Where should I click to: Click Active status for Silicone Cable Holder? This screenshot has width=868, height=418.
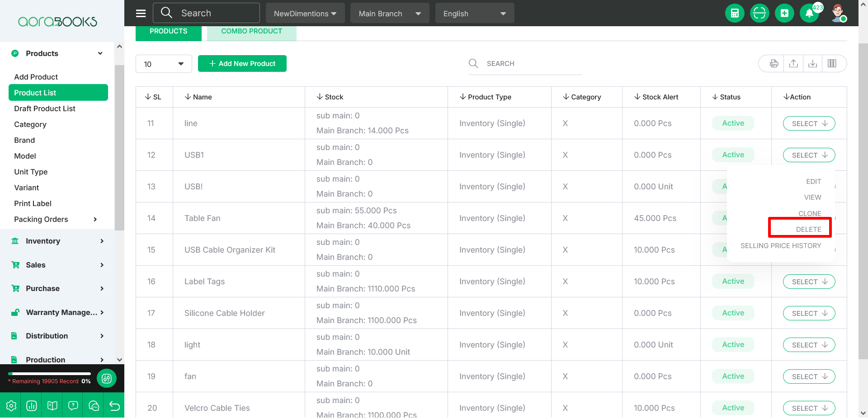(x=733, y=313)
